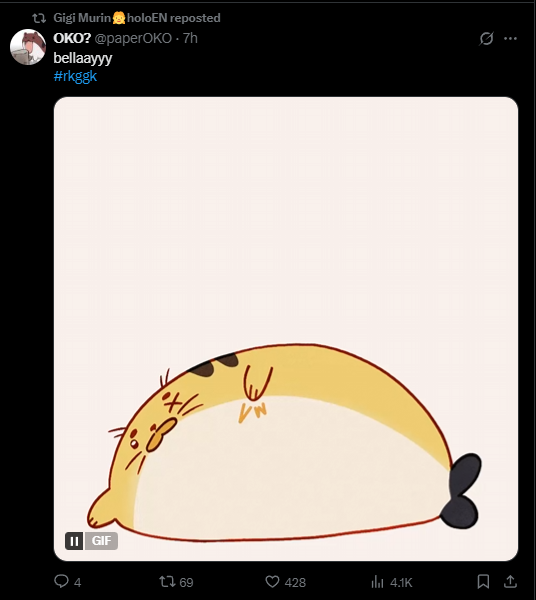Expand the three-dot more options menu
This screenshot has height=600, width=536.
(510, 38)
